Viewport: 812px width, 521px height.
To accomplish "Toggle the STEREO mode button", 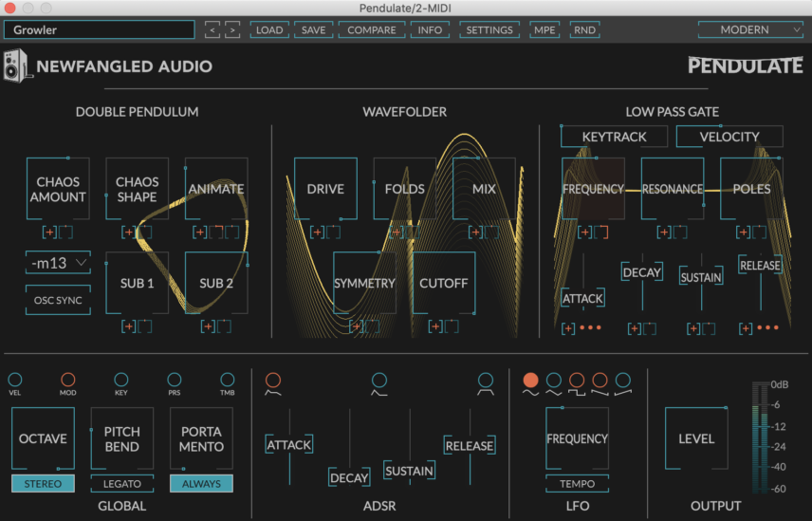I will 43,483.
